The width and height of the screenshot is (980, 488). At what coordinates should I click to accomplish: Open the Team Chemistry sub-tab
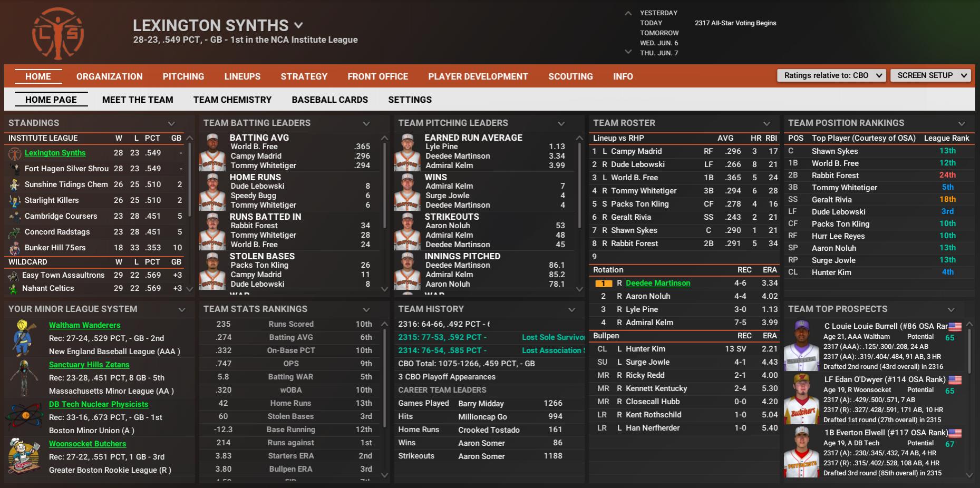tap(232, 100)
